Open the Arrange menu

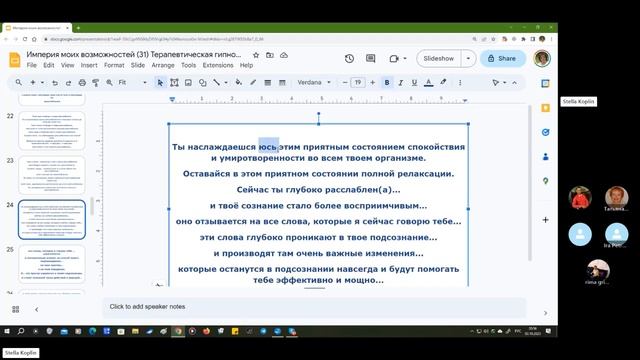pyautogui.click(x=163, y=65)
